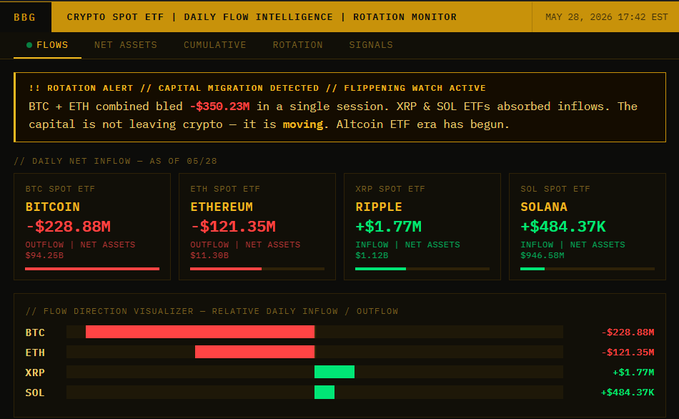
Task: Switch to the NET ASSETS tab
Action: pyautogui.click(x=126, y=45)
